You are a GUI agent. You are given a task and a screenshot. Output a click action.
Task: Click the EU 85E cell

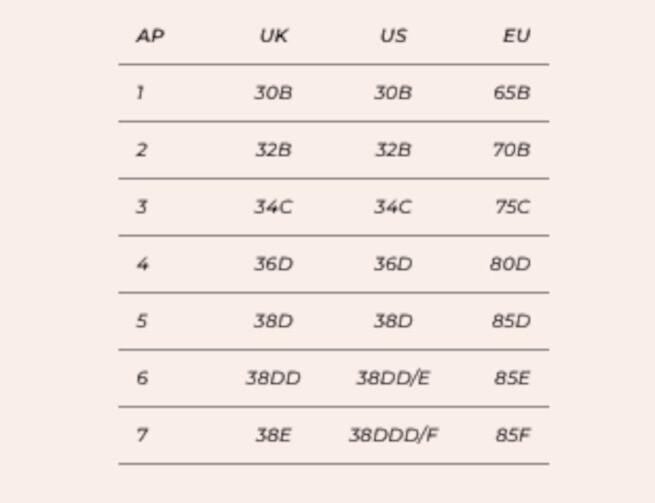512,378
